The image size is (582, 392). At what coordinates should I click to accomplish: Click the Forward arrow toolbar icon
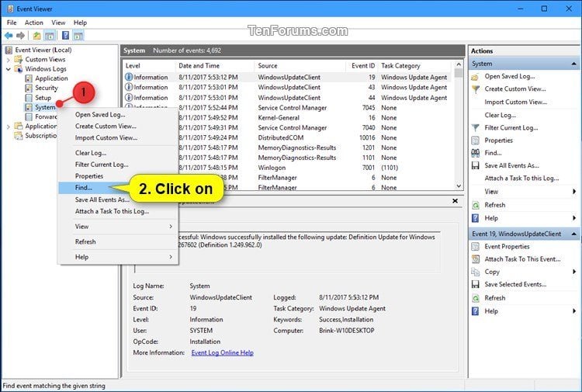20,36
